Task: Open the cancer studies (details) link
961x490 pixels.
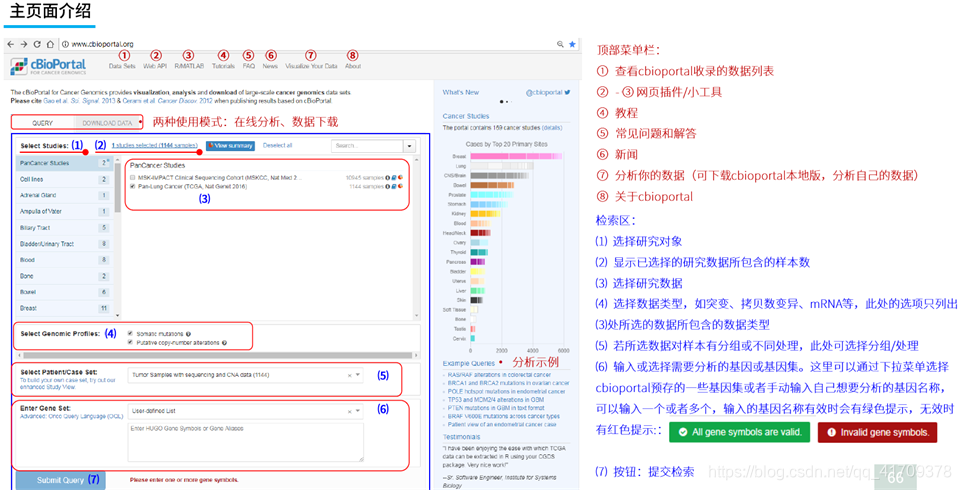Action: [x=552, y=127]
